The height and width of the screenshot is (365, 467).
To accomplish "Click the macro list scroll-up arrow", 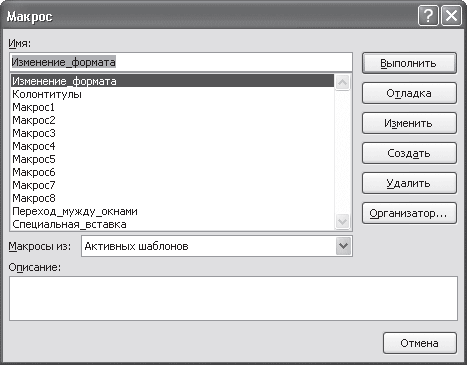I will (343, 83).
